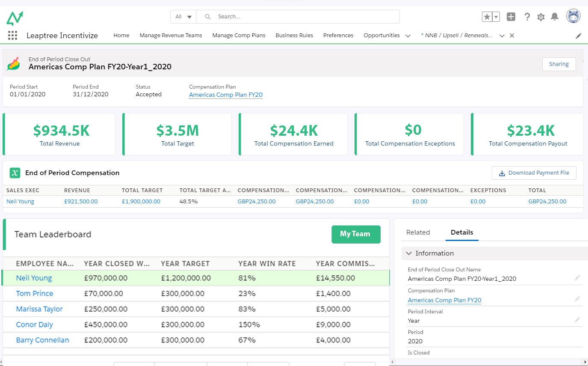Open the All search scope dropdown

click(x=183, y=17)
